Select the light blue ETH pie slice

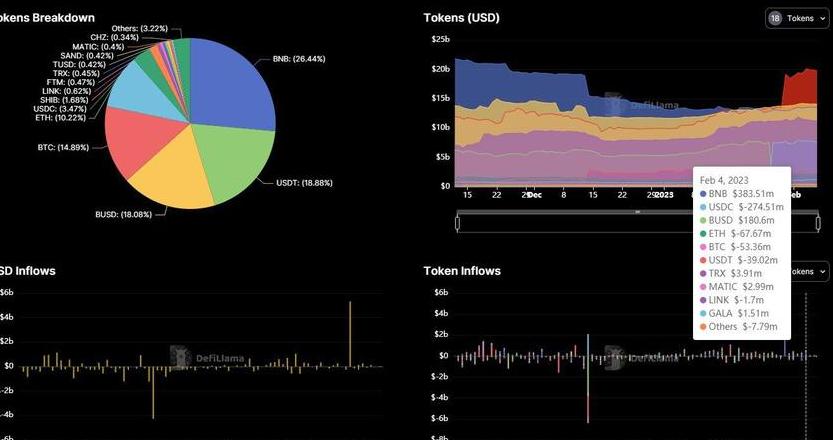click(x=141, y=90)
